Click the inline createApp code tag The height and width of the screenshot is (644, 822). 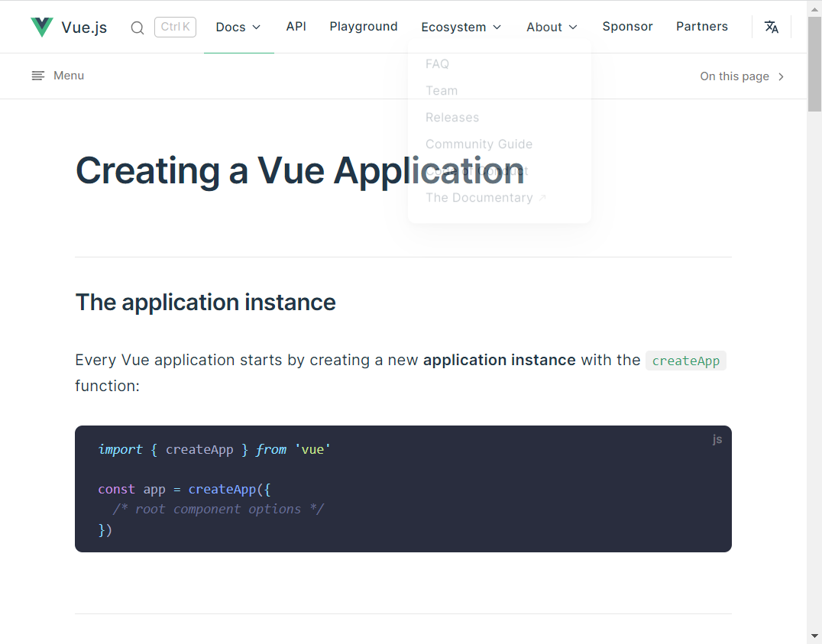coord(686,361)
